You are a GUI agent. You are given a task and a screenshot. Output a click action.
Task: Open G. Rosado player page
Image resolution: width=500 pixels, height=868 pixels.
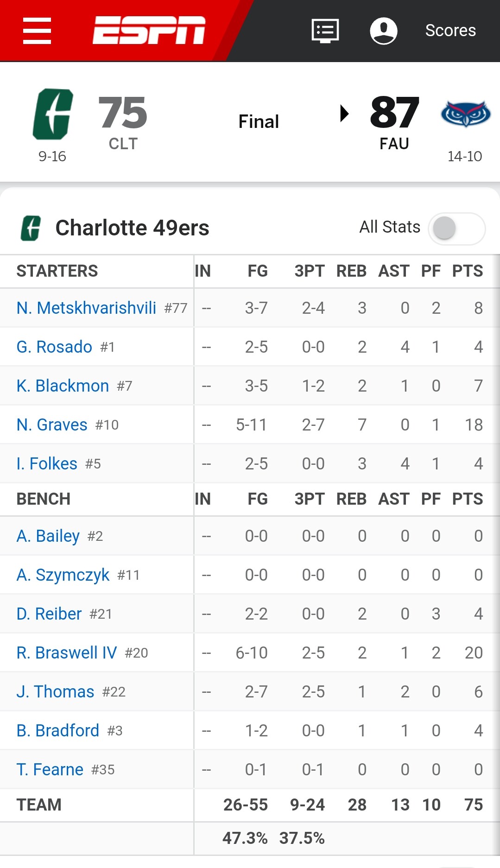coord(54,347)
